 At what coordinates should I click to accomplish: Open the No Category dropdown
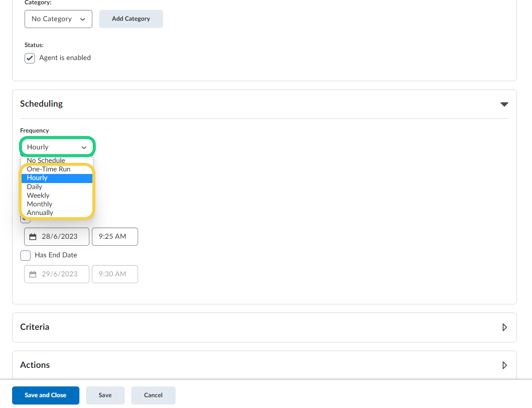[58, 19]
